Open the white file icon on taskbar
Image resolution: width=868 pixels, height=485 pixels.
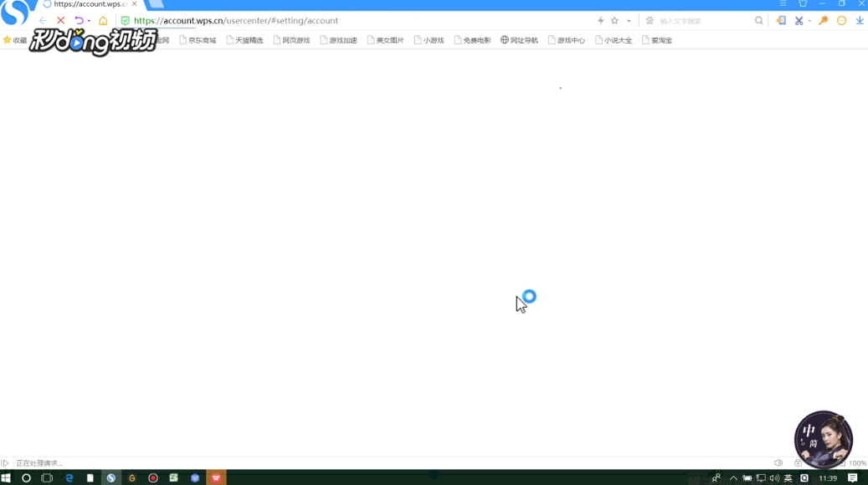[90, 477]
